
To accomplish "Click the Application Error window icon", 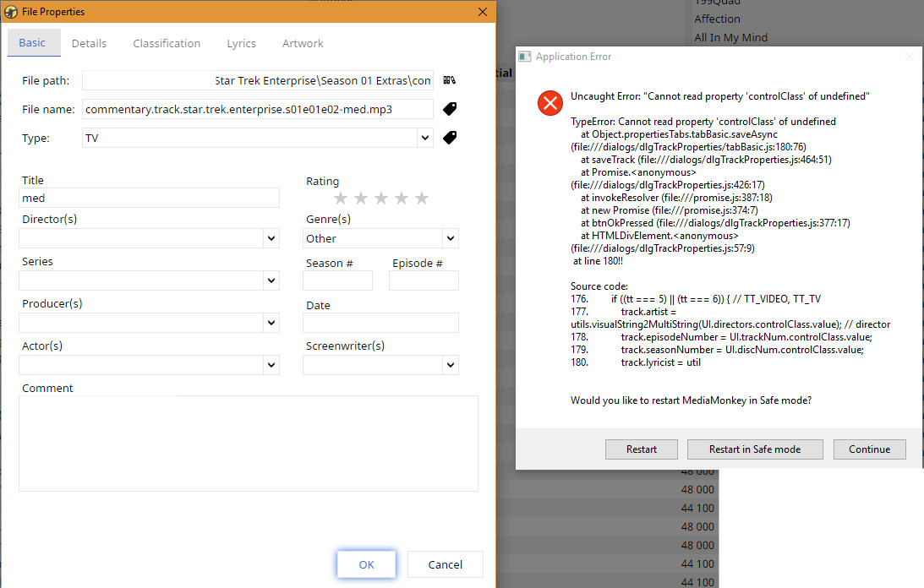I will point(524,57).
